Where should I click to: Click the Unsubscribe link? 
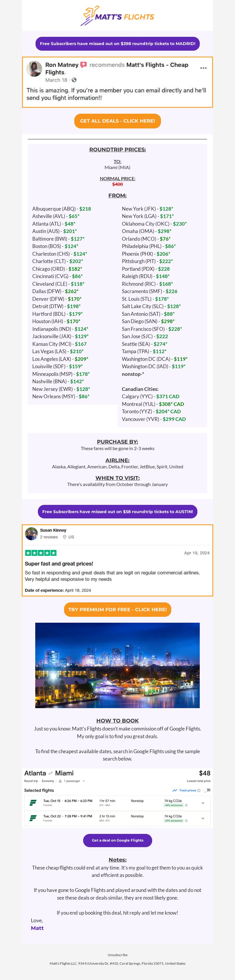tap(117, 955)
